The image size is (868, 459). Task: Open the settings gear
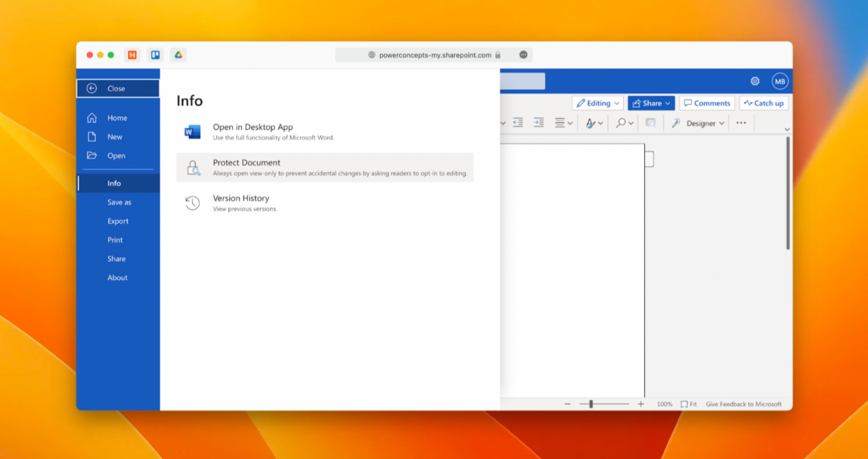755,81
